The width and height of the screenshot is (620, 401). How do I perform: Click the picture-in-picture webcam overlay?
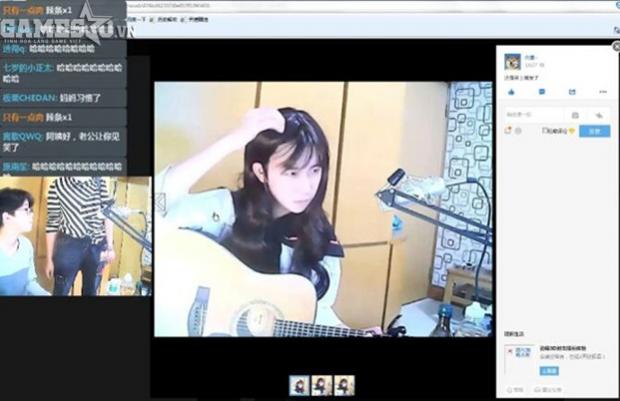pyautogui.click(x=75, y=236)
